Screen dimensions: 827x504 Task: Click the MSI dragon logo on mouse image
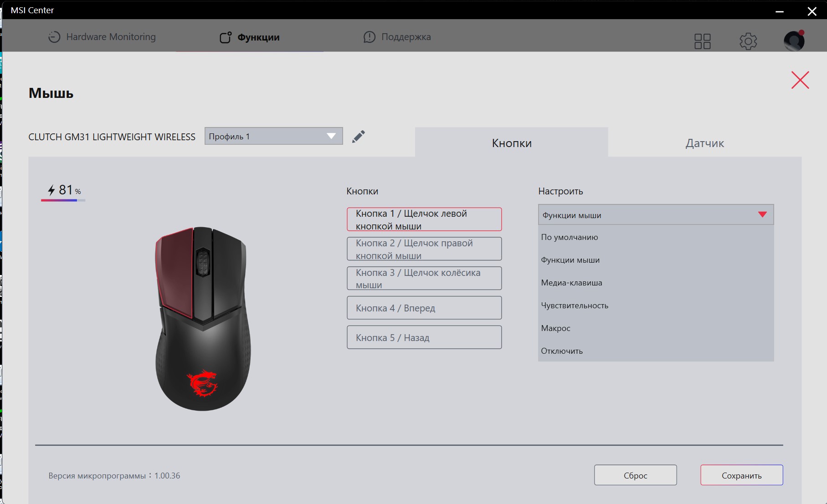tap(202, 383)
